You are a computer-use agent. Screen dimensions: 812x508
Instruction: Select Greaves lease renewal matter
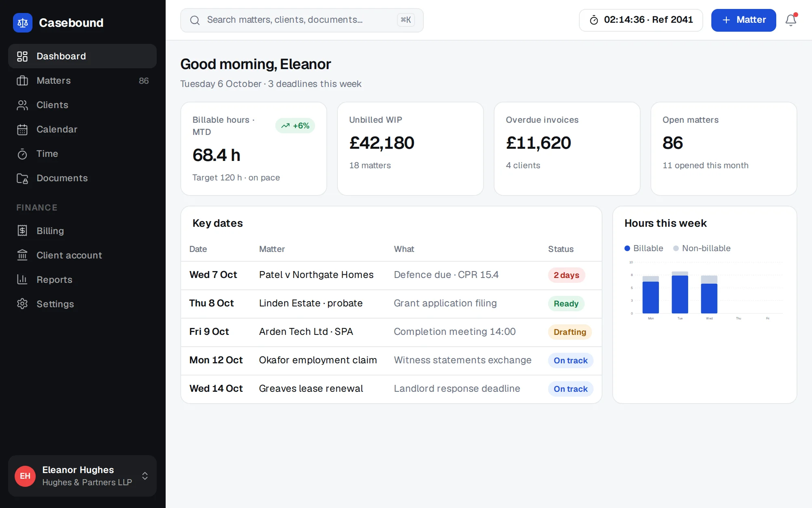pyautogui.click(x=311, y=389)
